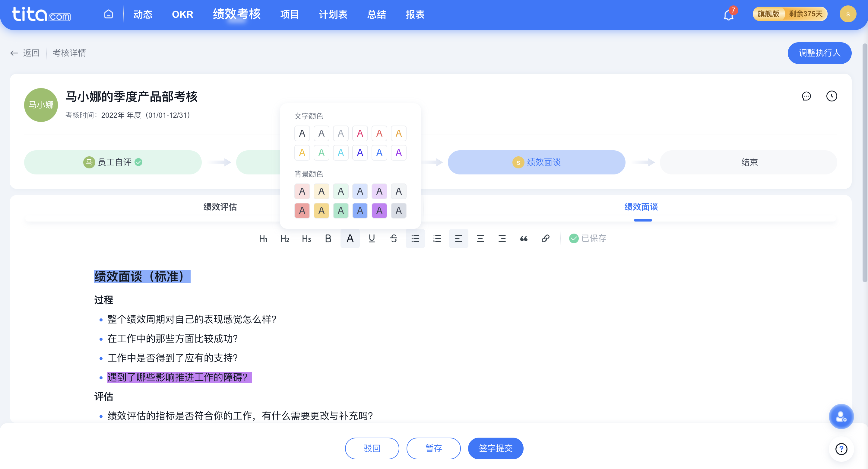The image size is (868, 469).
Task: Click the tita.com logo
Action: coord(41,14)
